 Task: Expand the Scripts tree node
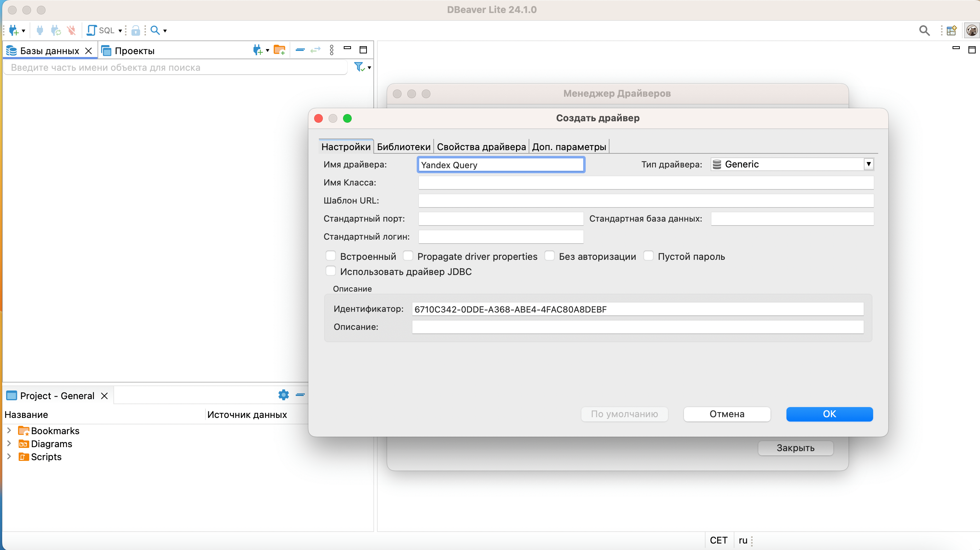point(9,456)
